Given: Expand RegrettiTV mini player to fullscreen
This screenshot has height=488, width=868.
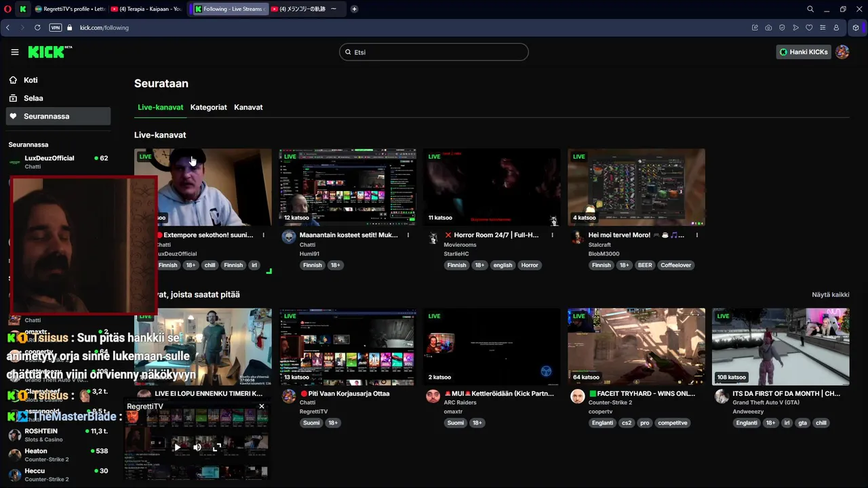Looking at the screenshot, I should tap(216, 447).
